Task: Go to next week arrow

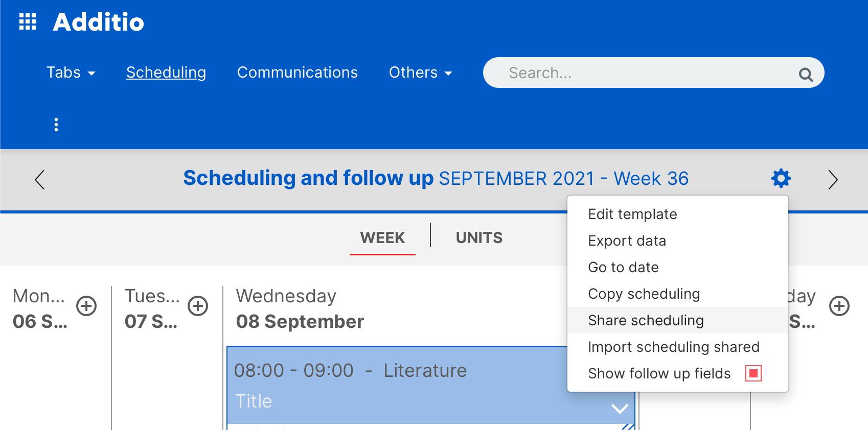Action: point(833,179)
